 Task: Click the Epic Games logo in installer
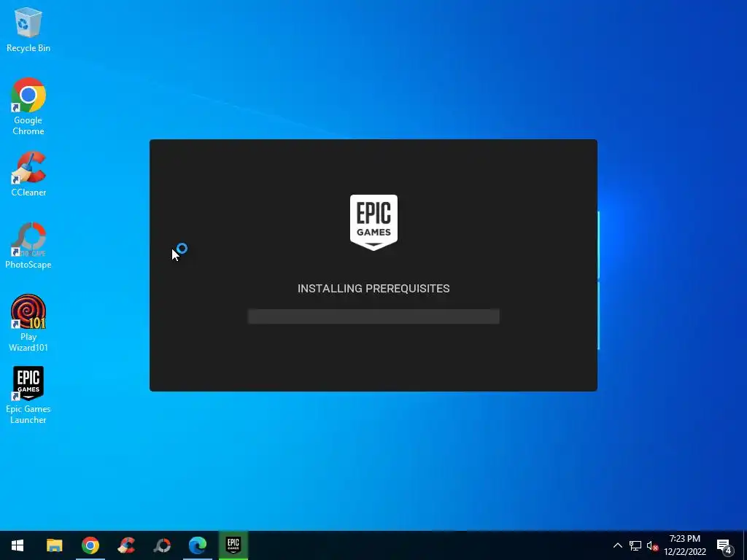(x=373, y=222)
